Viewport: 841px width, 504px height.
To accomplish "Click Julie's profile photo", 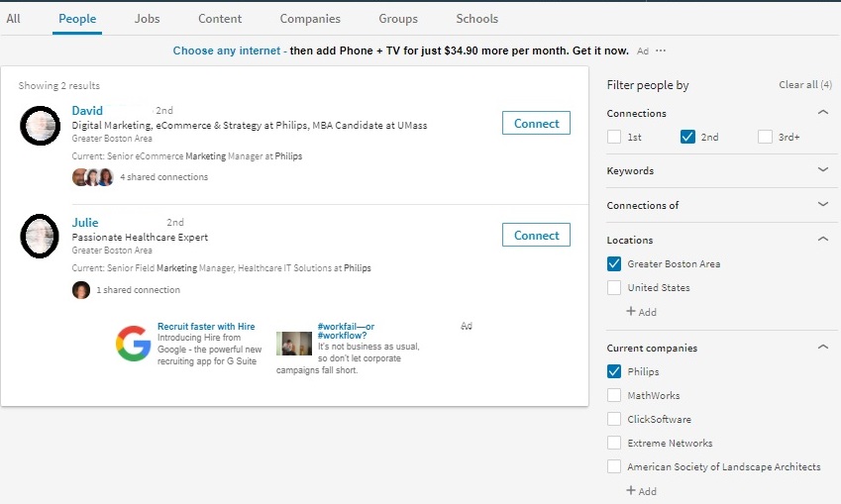I will pyautogui.click(x=40, y=236).
